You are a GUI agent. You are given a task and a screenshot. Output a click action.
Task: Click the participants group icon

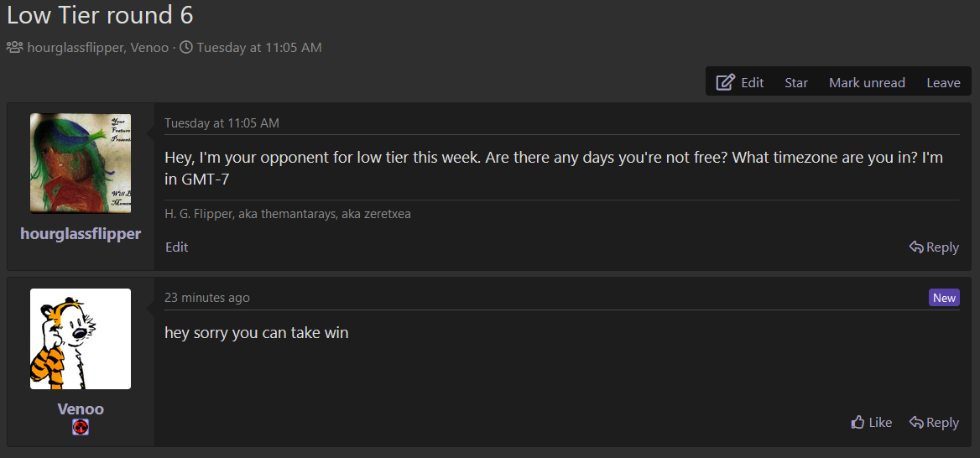pyautogui.click(x=15, y=47)
